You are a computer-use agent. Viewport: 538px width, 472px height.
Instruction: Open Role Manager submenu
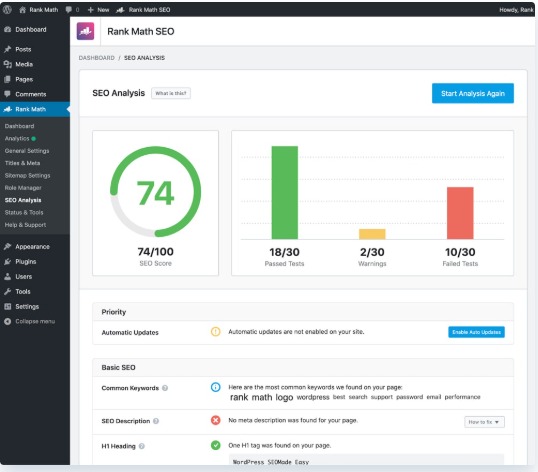point(23,188)
